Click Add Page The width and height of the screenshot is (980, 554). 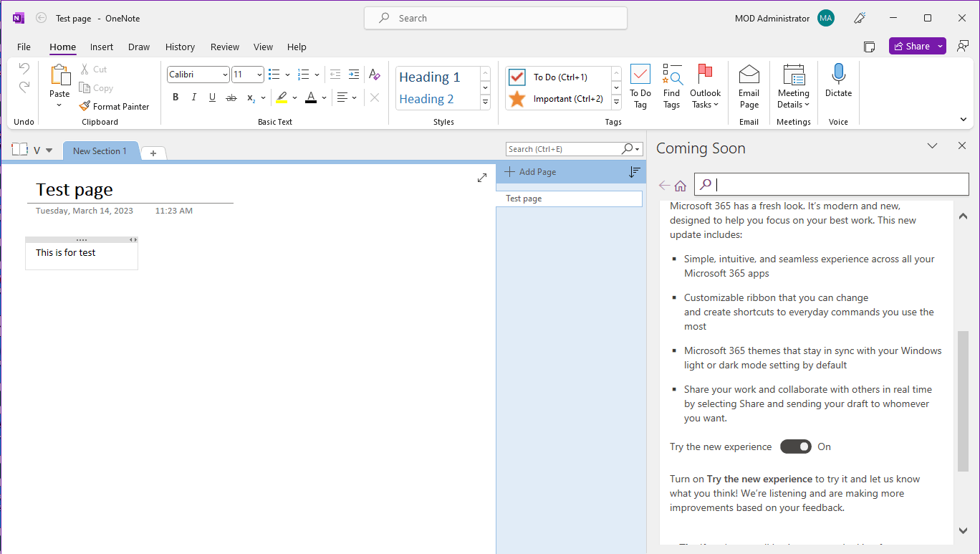click(x=530, y=172)
